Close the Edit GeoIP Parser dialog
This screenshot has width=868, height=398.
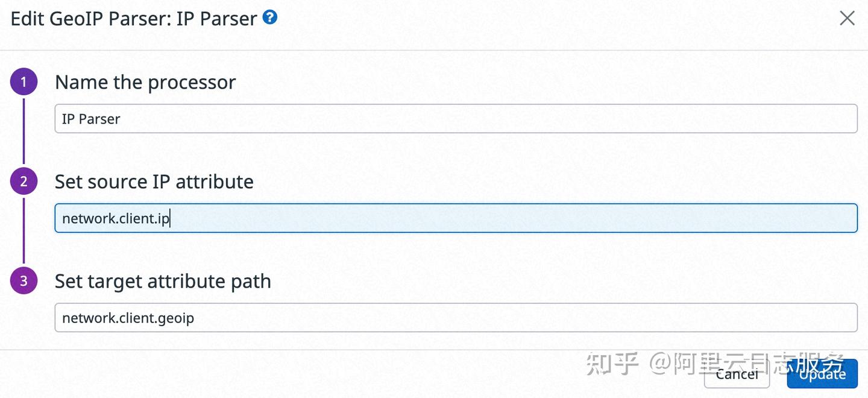tap(847, 18)
